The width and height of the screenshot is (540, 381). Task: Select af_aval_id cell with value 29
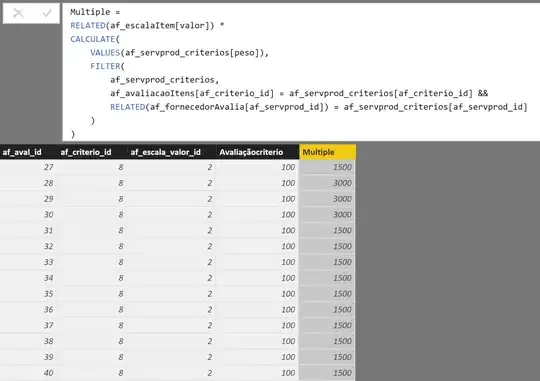29,199
